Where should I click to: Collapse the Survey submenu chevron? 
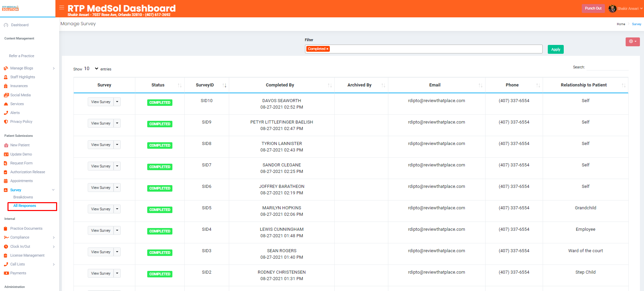[x=53, y=190]
